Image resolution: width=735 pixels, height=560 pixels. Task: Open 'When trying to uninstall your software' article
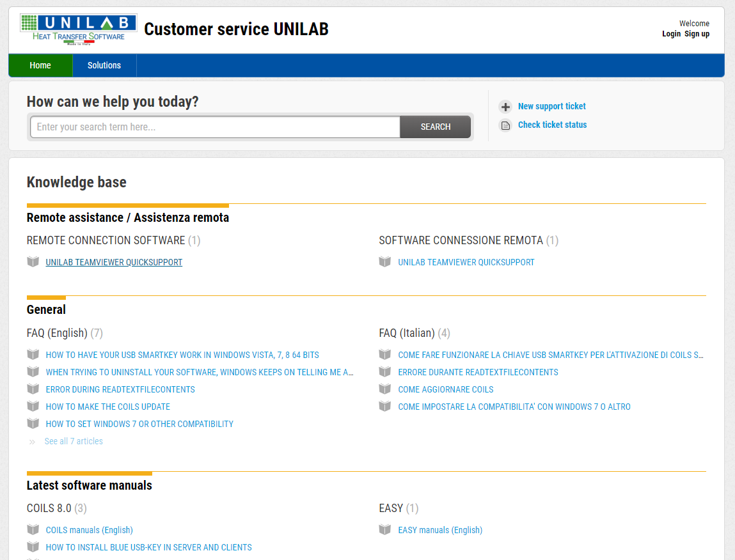(200, 373)
